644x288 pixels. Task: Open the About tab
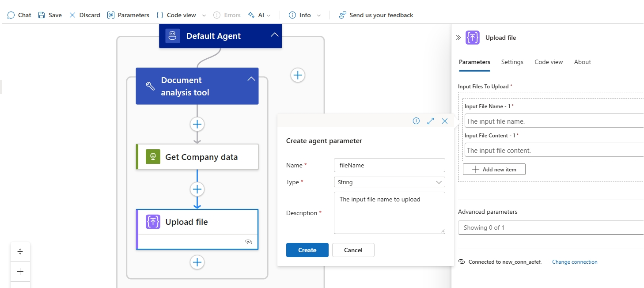point(582,62)
